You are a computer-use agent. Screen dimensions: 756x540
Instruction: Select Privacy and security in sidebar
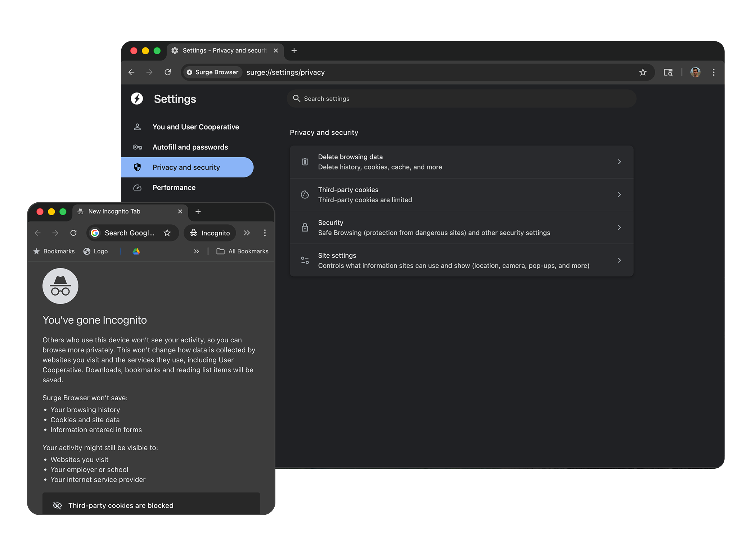(x=187, y=167)
